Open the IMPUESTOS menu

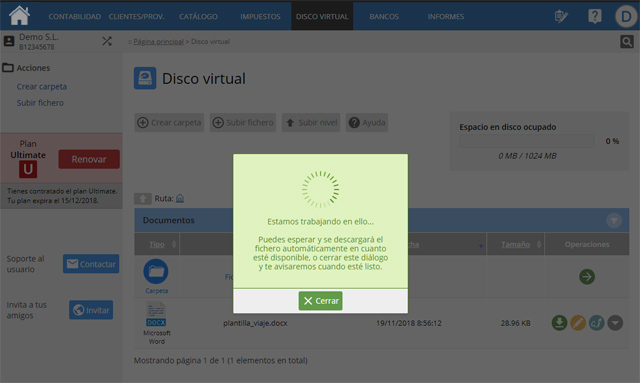point(260,17)
